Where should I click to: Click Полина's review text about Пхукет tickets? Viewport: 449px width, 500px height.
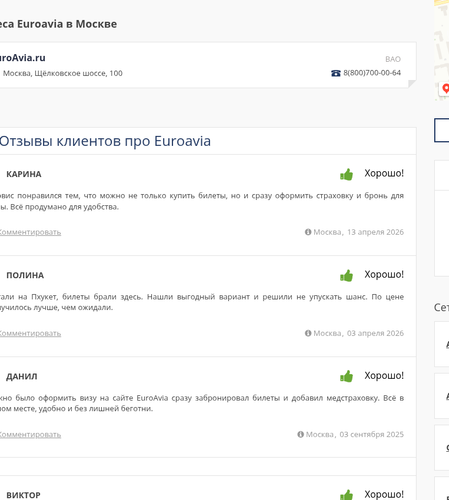pyautogui.click(x=202, y=302)
